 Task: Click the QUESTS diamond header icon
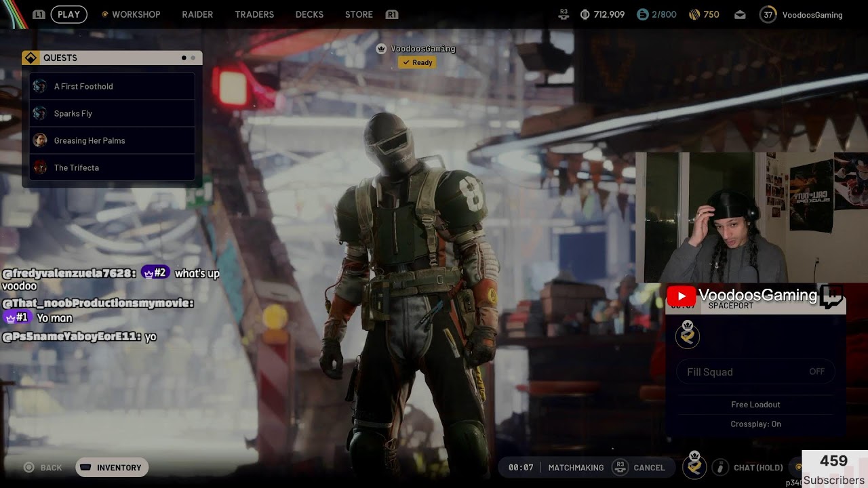(31, 58)
